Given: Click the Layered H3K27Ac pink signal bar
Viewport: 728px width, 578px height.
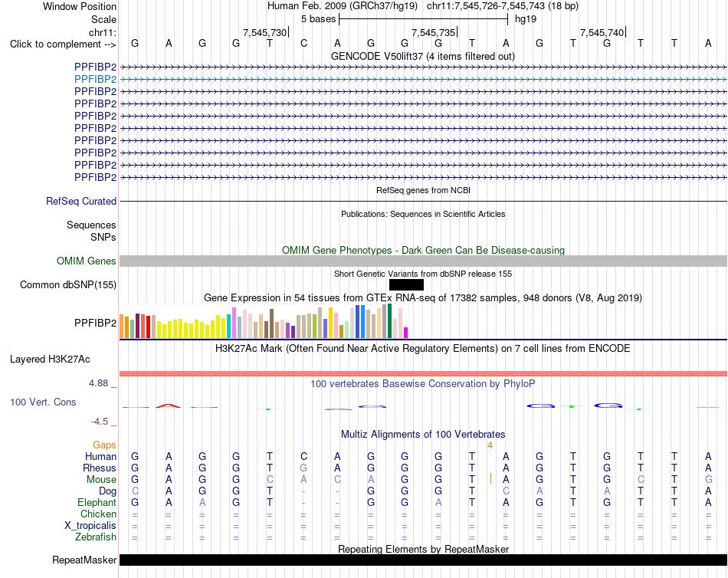Looking at the screenshot, I should [423, 373].
